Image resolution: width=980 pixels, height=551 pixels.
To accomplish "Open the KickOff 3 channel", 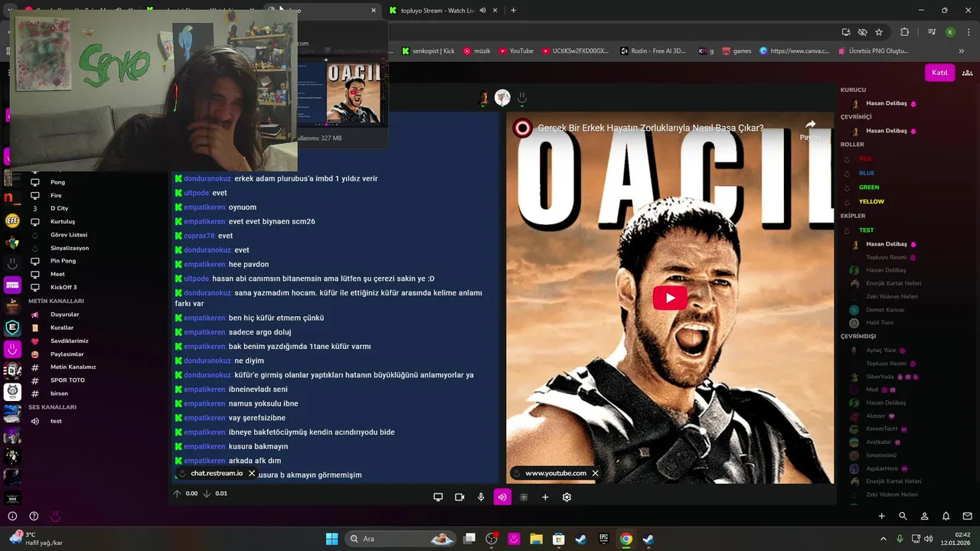I will 64,287.
